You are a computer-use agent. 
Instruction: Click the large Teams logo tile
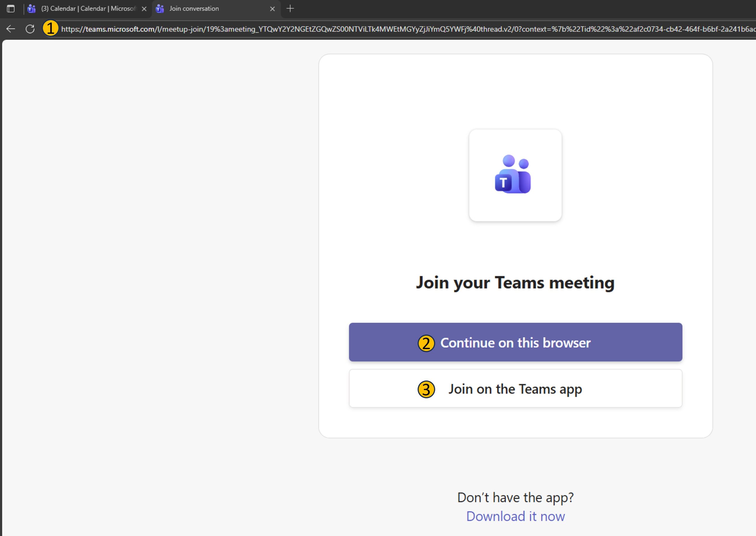click(x=515, y=175)
